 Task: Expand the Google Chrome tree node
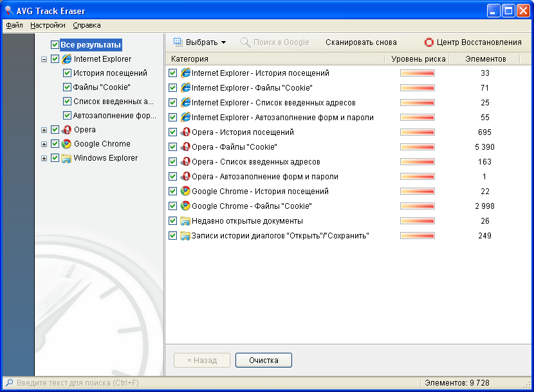point(44,145)
